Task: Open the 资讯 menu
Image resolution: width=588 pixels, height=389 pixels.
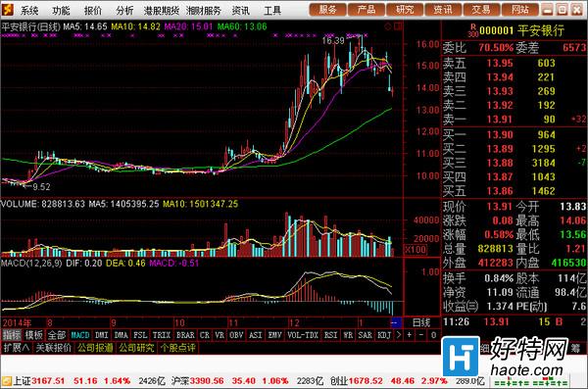Action: pyautogui.click(x=240, y=10)
